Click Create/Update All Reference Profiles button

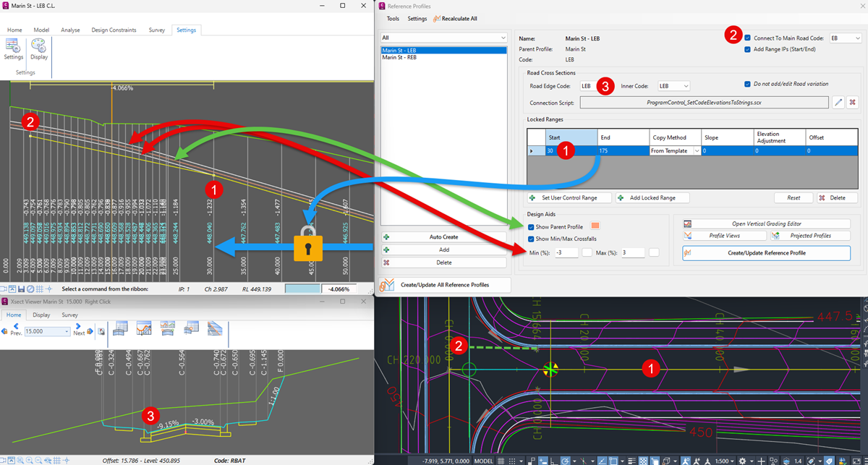point(445,285)
